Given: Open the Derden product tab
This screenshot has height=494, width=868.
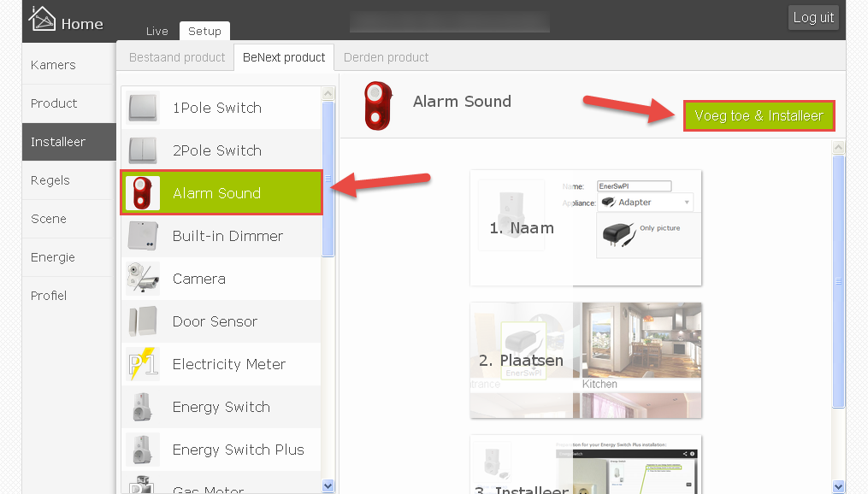Looking at the screenshot, I should [x=386, y=57].
